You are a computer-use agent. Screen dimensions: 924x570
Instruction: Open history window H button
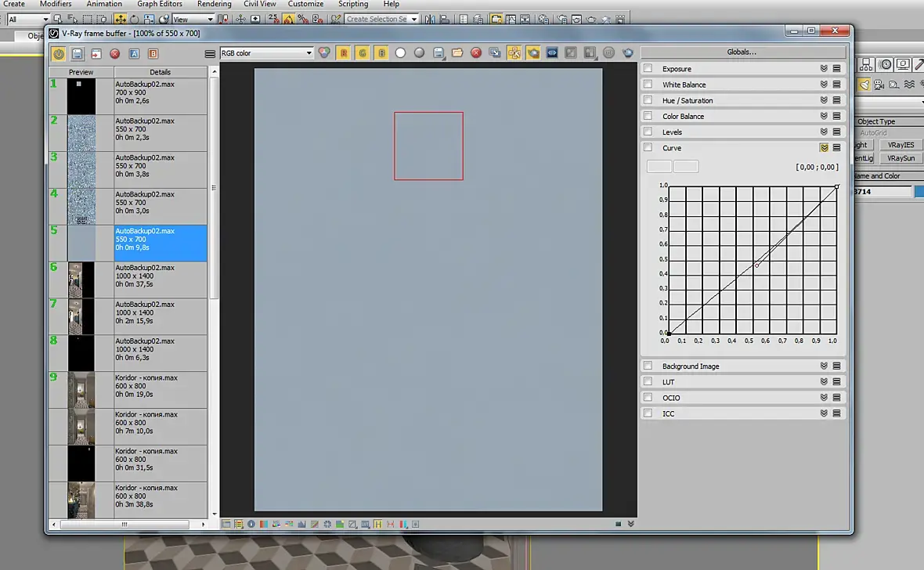[377, 524]
